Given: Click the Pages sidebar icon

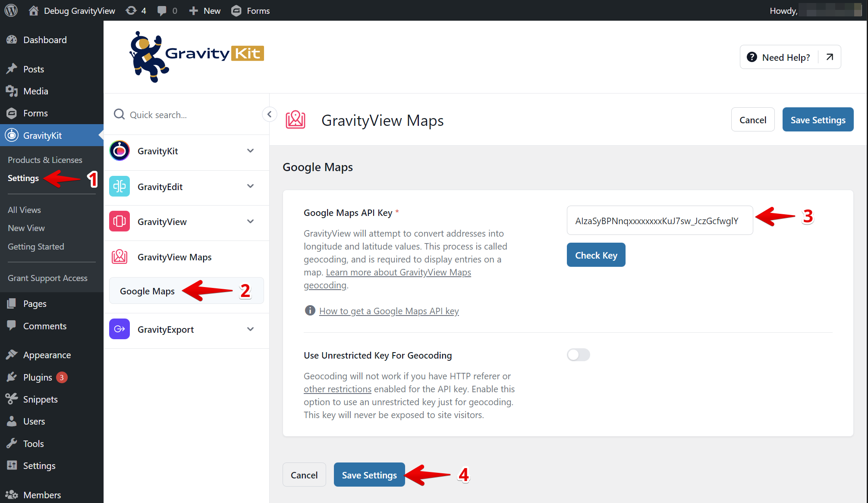Looking at the screenshot, I should pos(12,303).
